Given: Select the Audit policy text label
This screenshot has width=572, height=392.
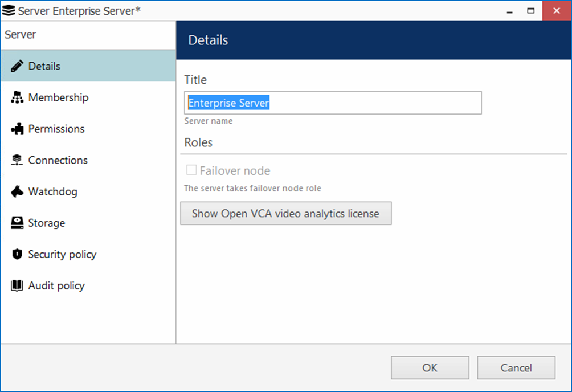Looking at the screenshot, I should [x=56, y=285].
